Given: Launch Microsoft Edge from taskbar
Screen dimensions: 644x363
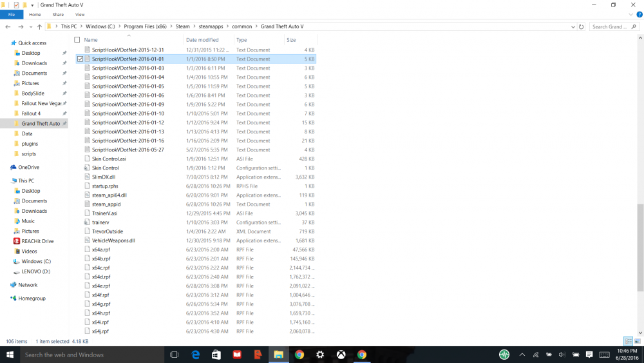Looking at the screenshot, I should 196,355.
